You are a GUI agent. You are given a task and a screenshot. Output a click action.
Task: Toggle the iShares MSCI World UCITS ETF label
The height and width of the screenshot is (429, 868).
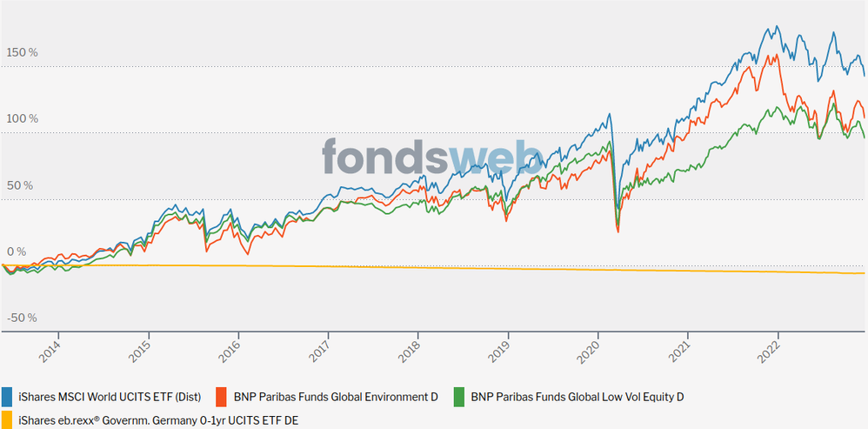point(110,397)
